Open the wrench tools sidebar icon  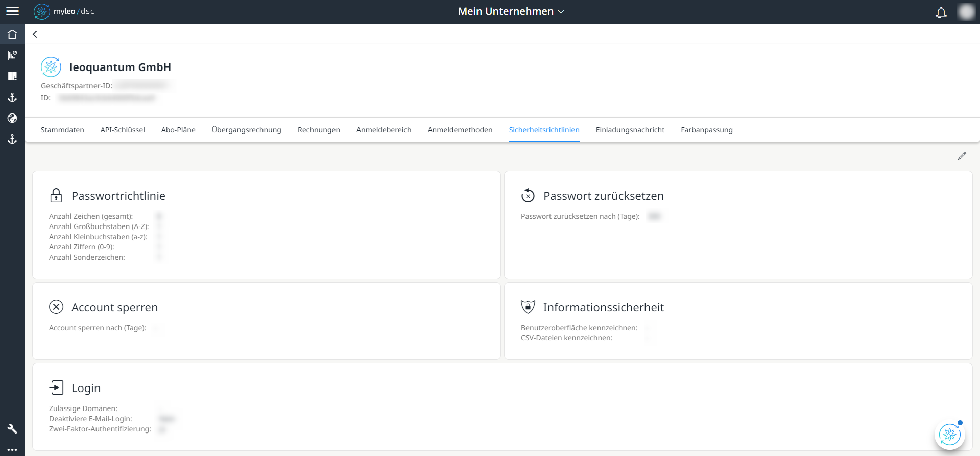pyautogui.click(x=12, y=429)
